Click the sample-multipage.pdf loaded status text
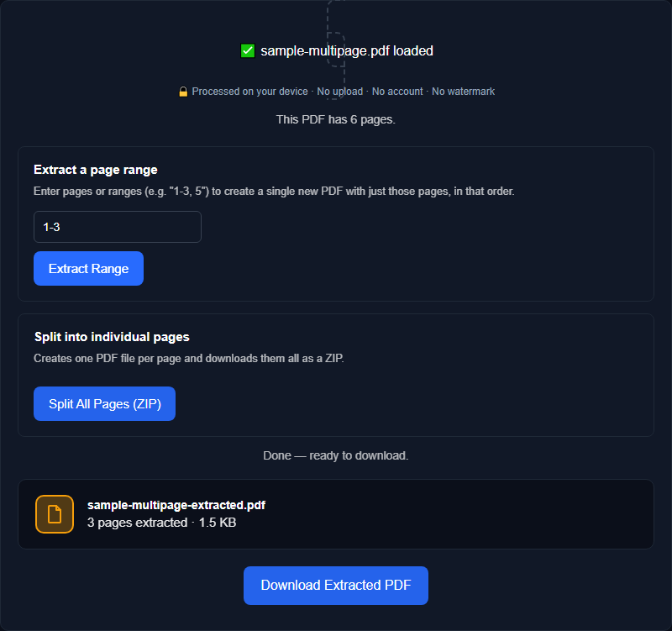Viewport: 672px width, 631px height. [x=347, y=50]
